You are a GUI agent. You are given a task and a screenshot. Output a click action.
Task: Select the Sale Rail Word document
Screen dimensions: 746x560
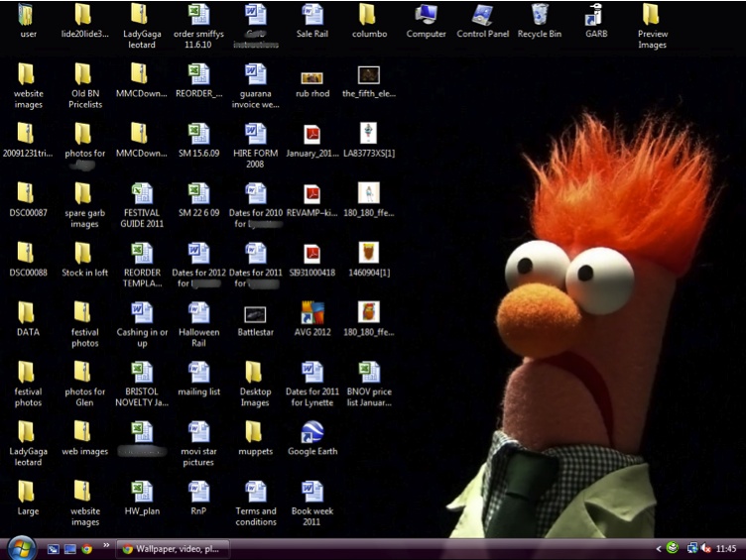point(312,22)
